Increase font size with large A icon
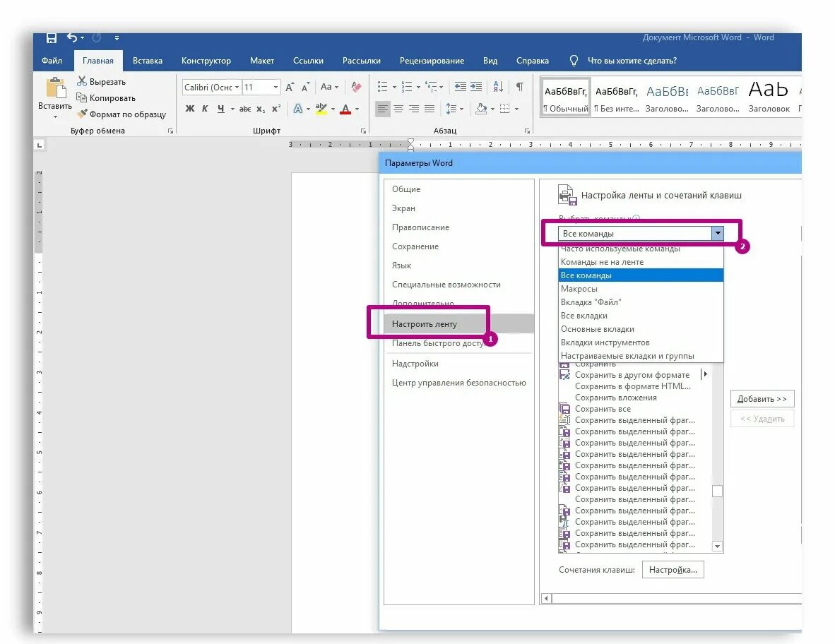The width and height of the screenshot is (835, 644). pos(290,88)
